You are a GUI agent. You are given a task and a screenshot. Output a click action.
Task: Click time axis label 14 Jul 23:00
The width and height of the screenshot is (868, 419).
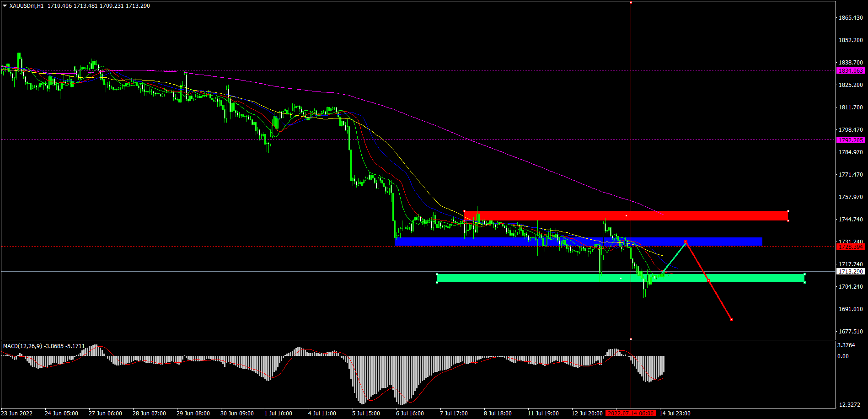(675, 414)
